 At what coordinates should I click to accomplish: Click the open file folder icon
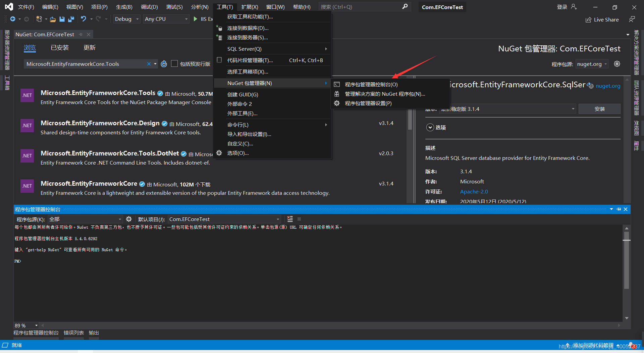(x=53, y=19)
